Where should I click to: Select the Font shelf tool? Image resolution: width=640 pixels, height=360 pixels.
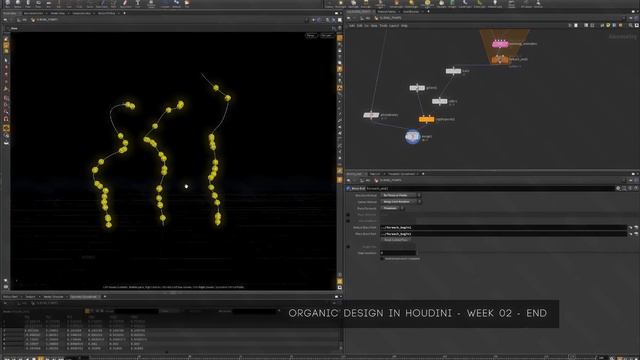tap(138, 4)
